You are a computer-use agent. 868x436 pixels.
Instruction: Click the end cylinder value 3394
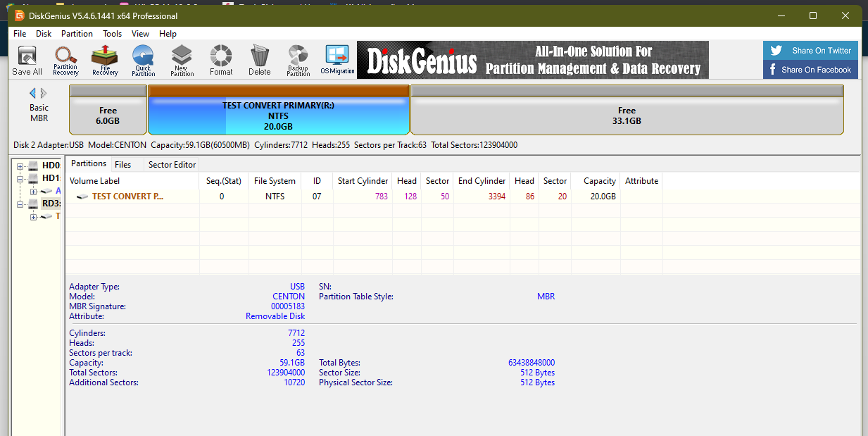(496, 197)
